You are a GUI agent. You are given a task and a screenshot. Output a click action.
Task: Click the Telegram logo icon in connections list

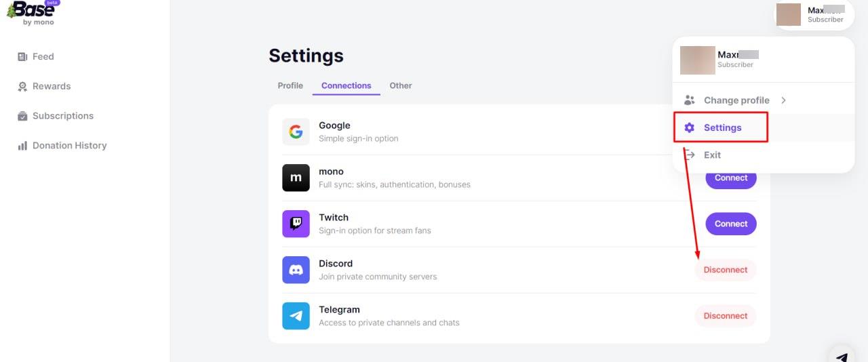tap(296, 316)
